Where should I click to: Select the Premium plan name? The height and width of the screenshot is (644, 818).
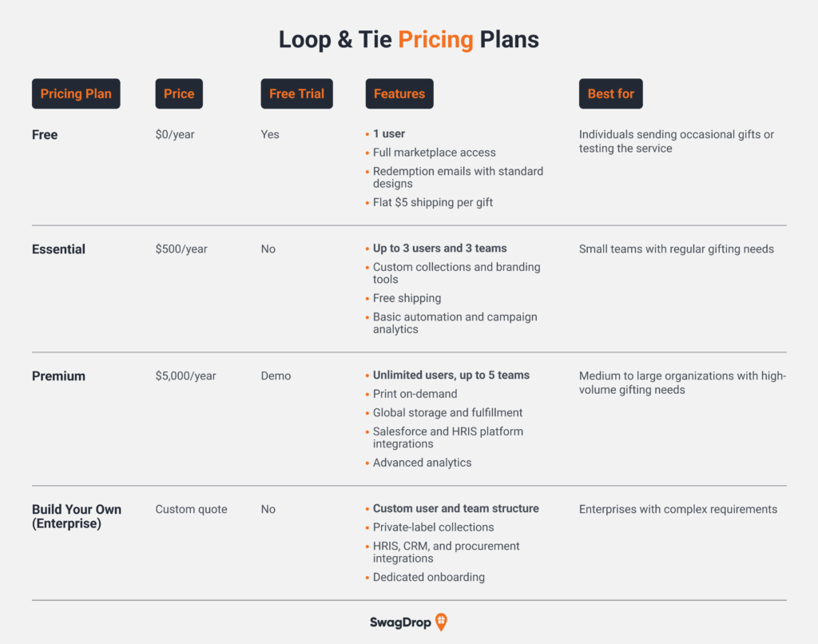[58, 376]
